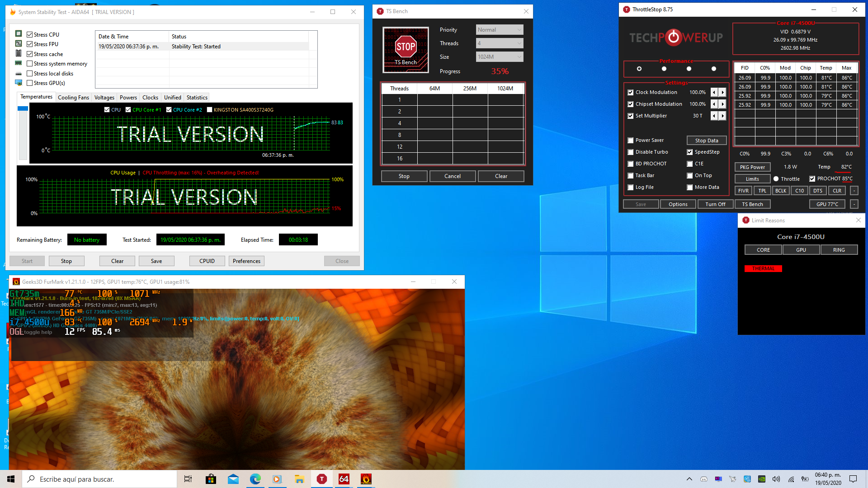Enable Stress GPU(s) checkbox
The height and width of the screenshot is (488, 868).
pyautogui.click(x=29, y=83)
